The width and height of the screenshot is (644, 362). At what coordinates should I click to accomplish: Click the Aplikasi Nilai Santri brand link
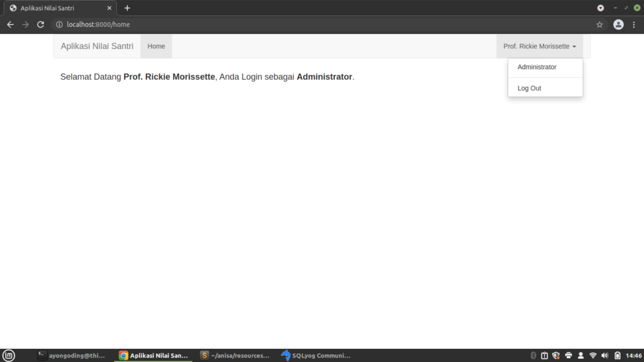click(97, 46)
